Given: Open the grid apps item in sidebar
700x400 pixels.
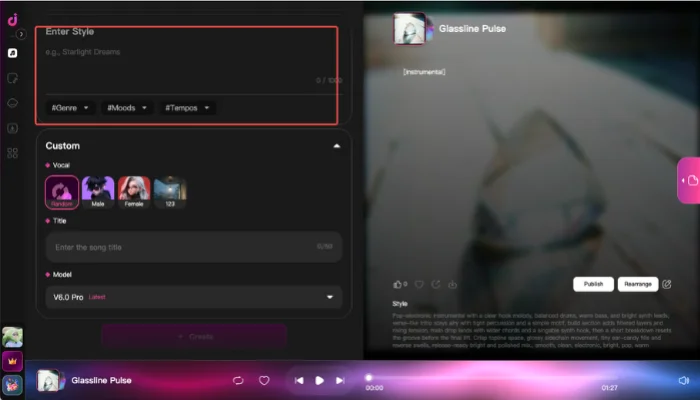Looking at the screenshot, I should [12, 153].
